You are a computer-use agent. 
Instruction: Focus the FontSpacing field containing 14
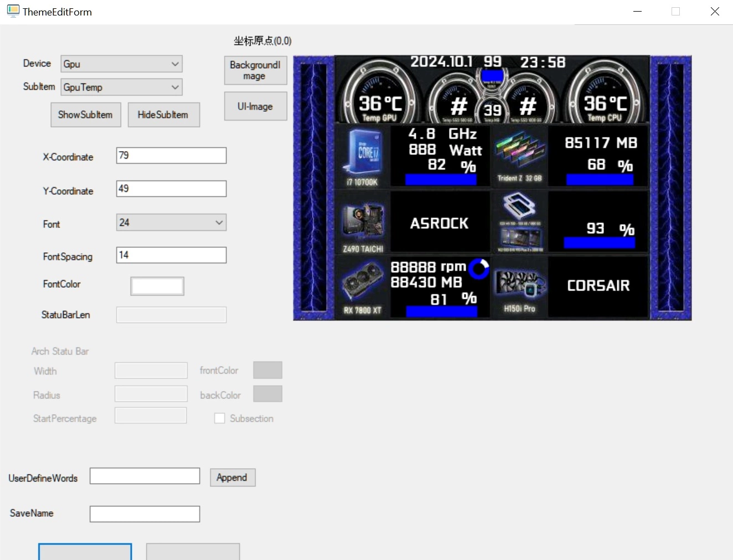[171, 255]
